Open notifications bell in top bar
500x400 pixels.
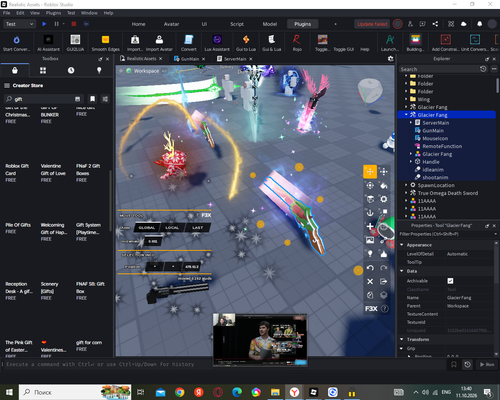tap(479, 24)
